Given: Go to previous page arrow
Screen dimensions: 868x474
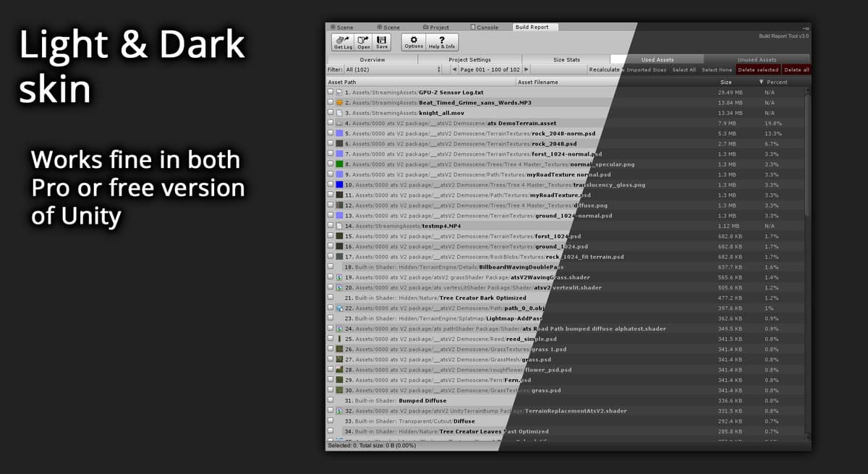Looking at the screenshot, I should 454,69.
